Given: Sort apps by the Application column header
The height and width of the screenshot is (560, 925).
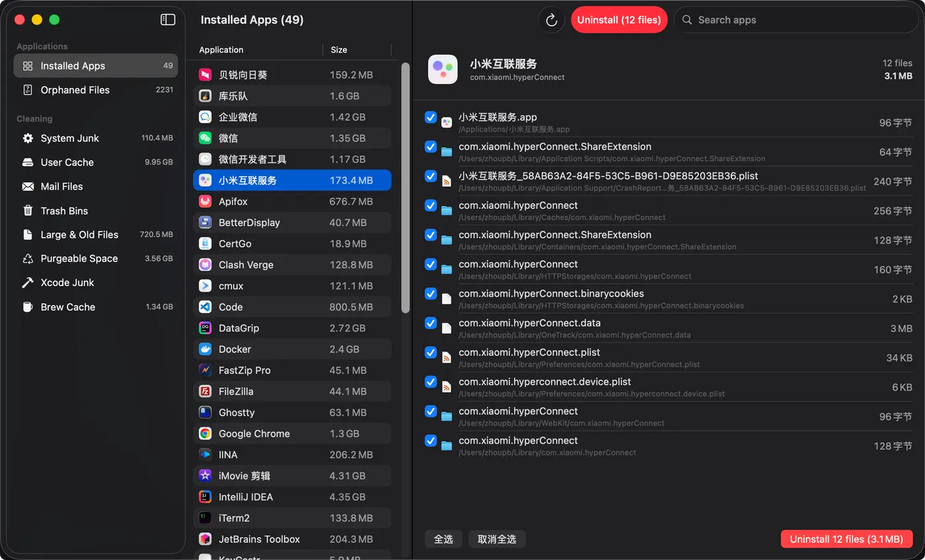Looking at the screenshot, I should pyautogui.click(x=221, y=50).
